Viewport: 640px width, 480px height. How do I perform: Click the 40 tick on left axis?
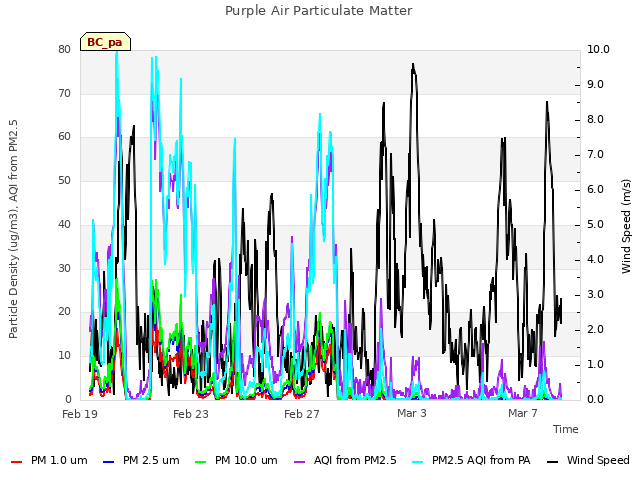pyautogui.click(x=64, y=224)
